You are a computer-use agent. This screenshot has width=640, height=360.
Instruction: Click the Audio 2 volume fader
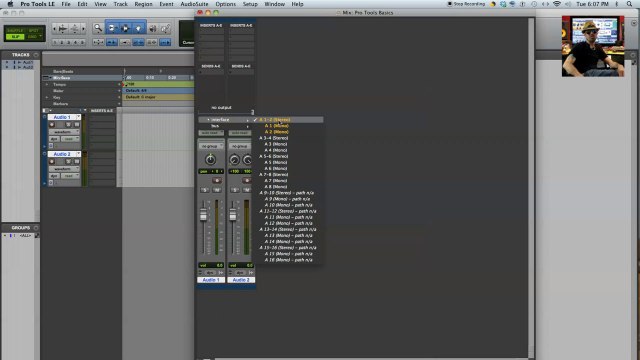(233, 215)
